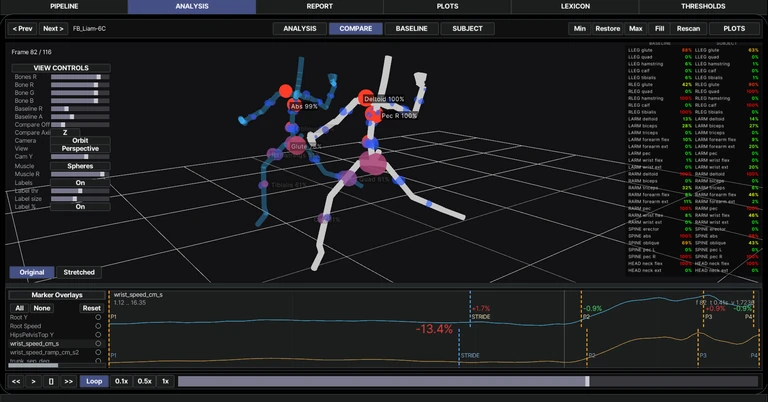Toggle Labels On switch
The width and height of the screenshot is (768, 402).
[80, 183]
